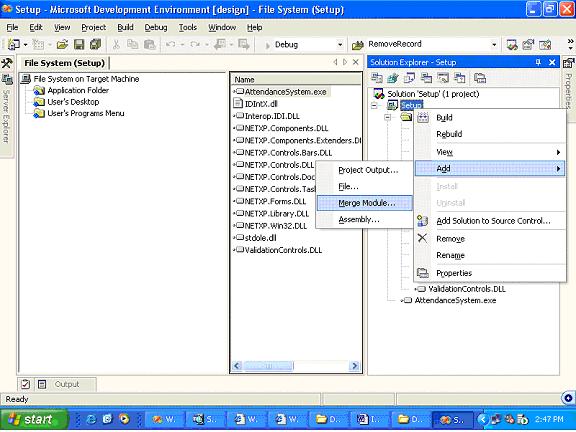
Task: Select User's Programs Menu in the tree
Action: coord(86,113)
